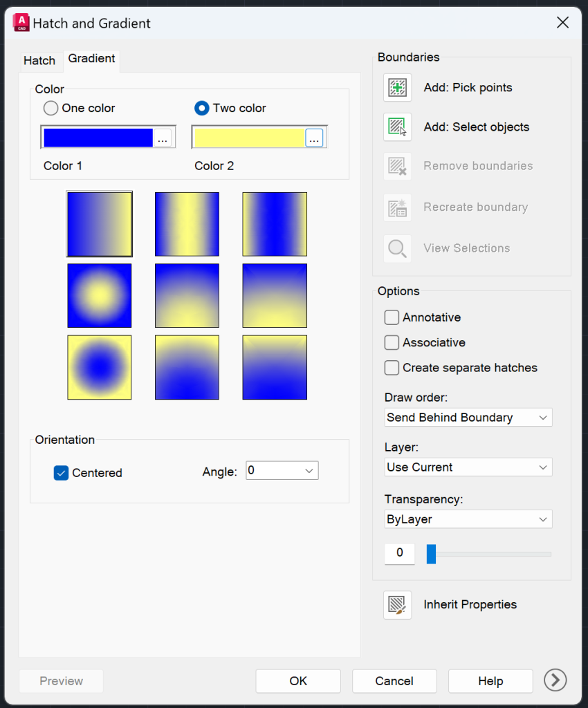Screen dimensions: 588x708
Task: Click the Add: Pick points icon
Action: coord(397,87)
